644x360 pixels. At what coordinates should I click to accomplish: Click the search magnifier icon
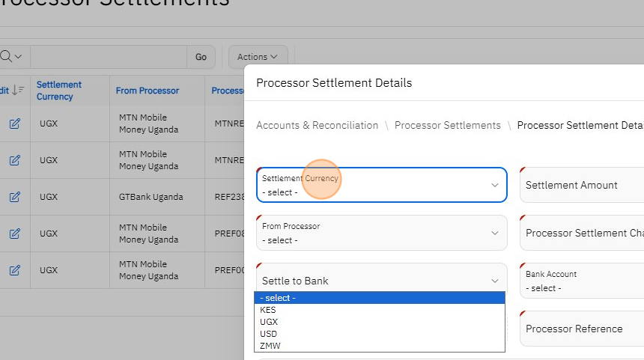(x=7, y=57)
